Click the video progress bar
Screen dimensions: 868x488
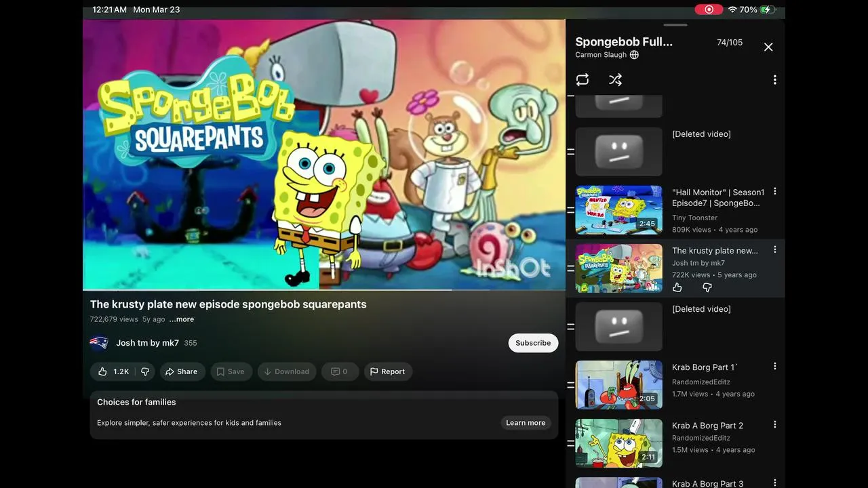[x=324, y=290]
